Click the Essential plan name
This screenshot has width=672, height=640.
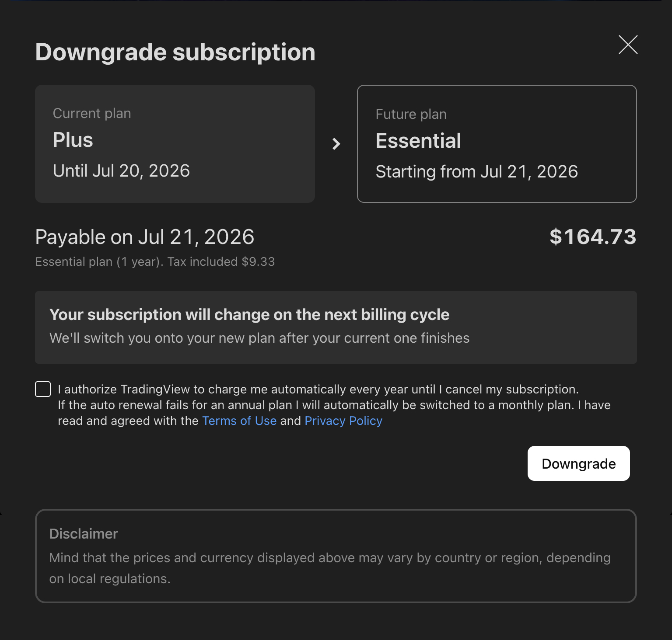click(x=418, y=141)
